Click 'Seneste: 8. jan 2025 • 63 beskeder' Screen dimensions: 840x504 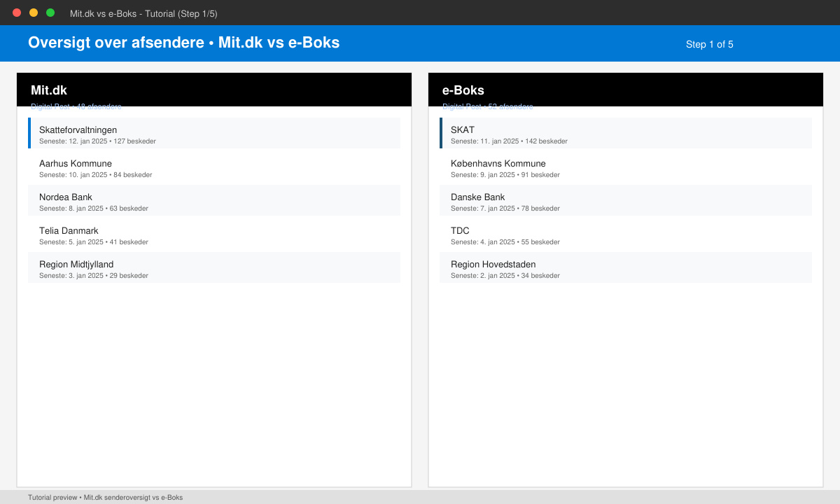[94, 209]
